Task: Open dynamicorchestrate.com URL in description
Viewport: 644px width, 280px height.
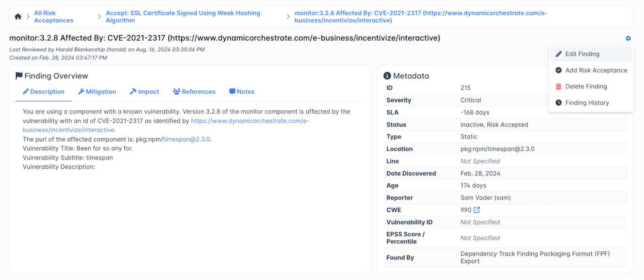Action: [250, 121]
